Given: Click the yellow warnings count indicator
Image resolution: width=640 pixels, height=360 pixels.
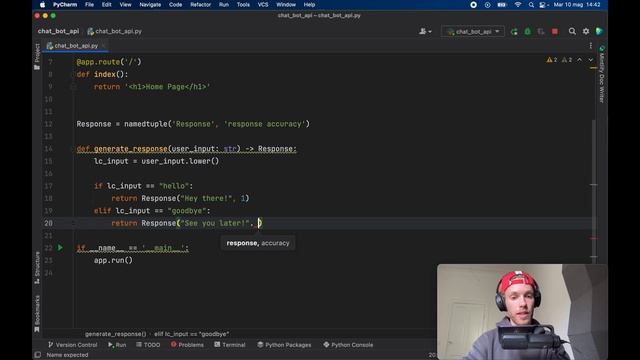Looking at the screenshot, I should point(552,60).
